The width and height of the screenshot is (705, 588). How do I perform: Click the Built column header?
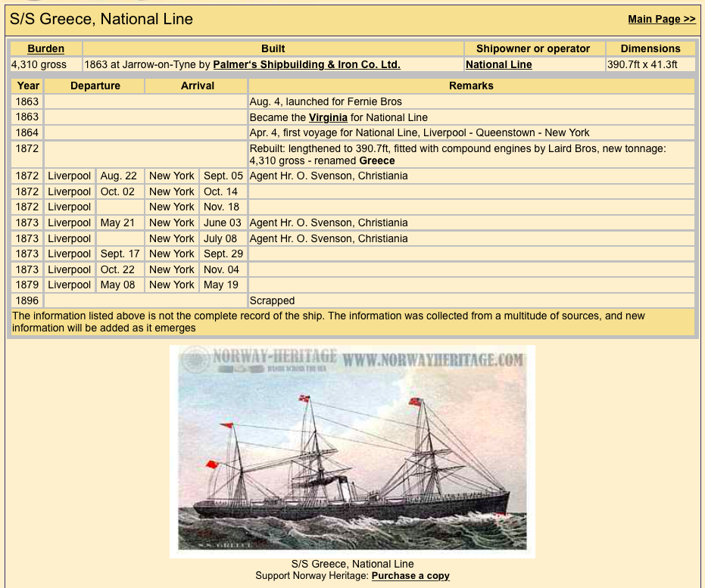click(273, 48)
